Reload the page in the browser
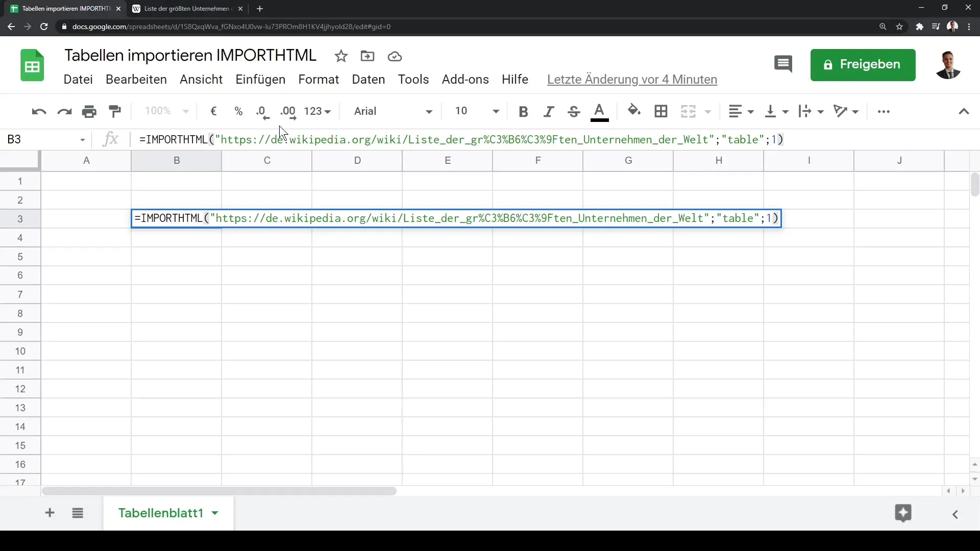This screenshot has height=551, width=980. tap(44, 27)
